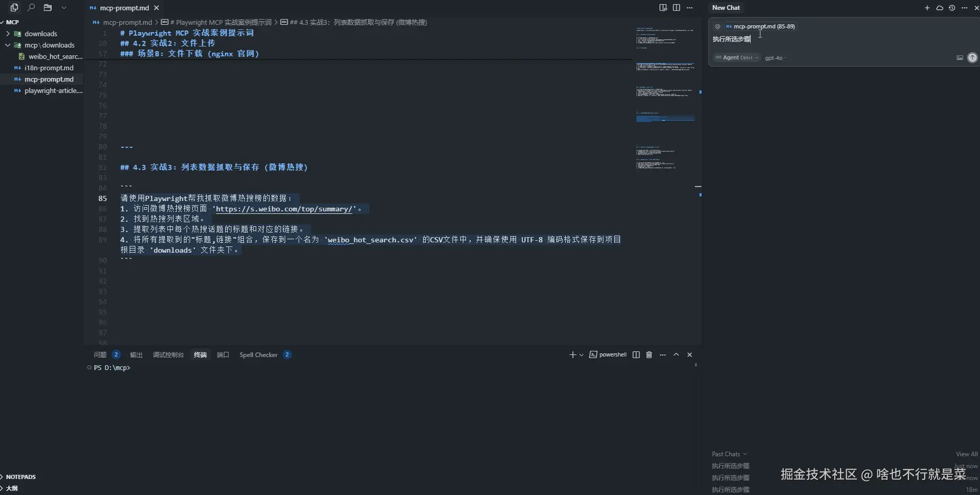Screen dimensions: 980x495
Task: Switch to the 调试控制台 debug console tab
Action: click(x=168, y=354)
